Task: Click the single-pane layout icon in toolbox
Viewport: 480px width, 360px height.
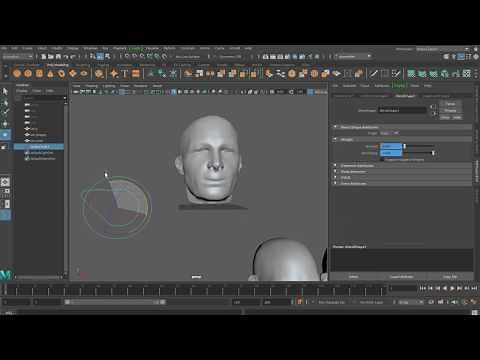Action: coord(5,182)
